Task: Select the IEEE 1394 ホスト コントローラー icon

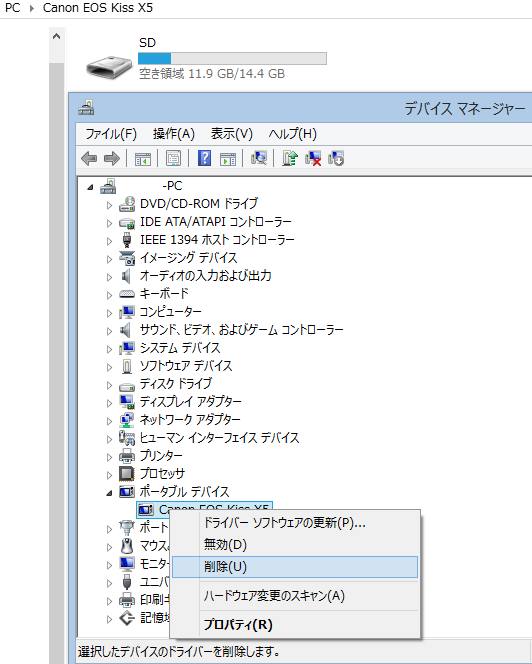Action: click(x=127, y=240)
